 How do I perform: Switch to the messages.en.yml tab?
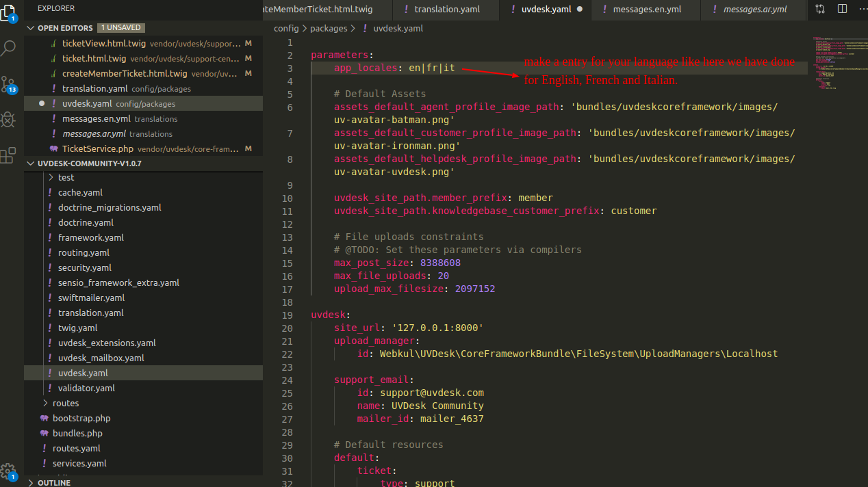pos(646,10)
